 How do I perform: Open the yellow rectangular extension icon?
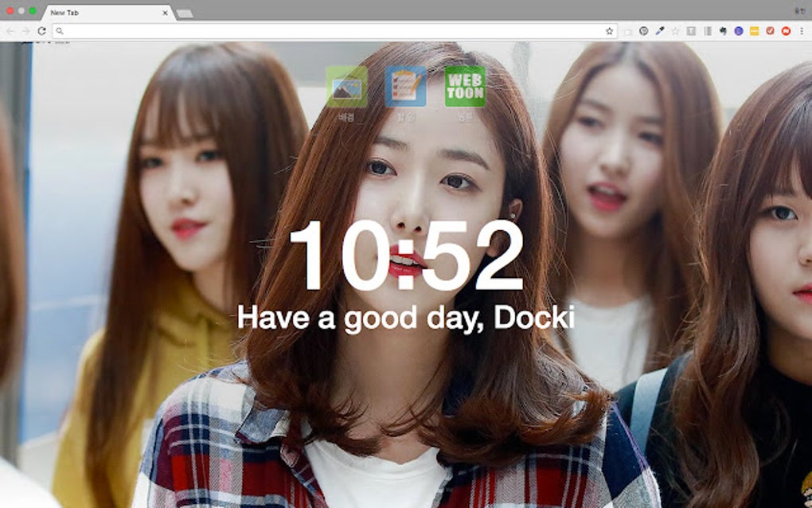(754, 32)
